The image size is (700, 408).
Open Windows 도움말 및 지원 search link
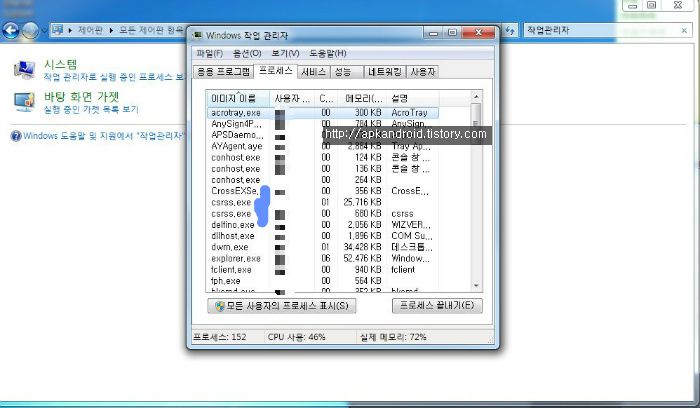pyautogui.click(x=103, y=136)
